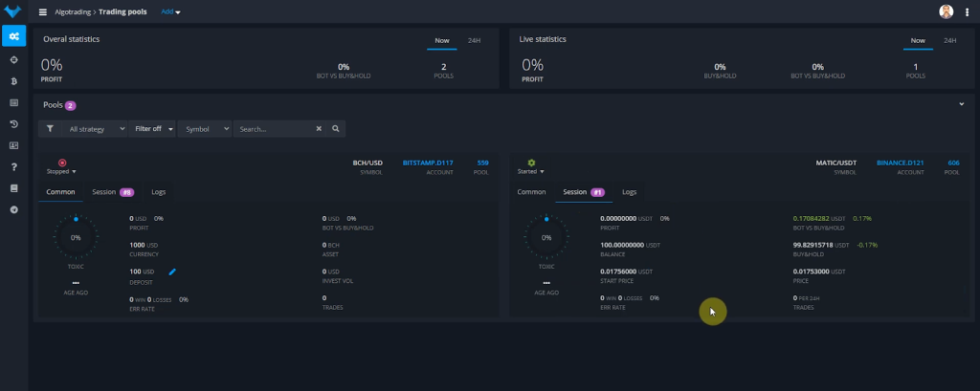Switch Overall statistics to 24H
The height and width of the screenshot is (391, 980).
coord(474,40)
